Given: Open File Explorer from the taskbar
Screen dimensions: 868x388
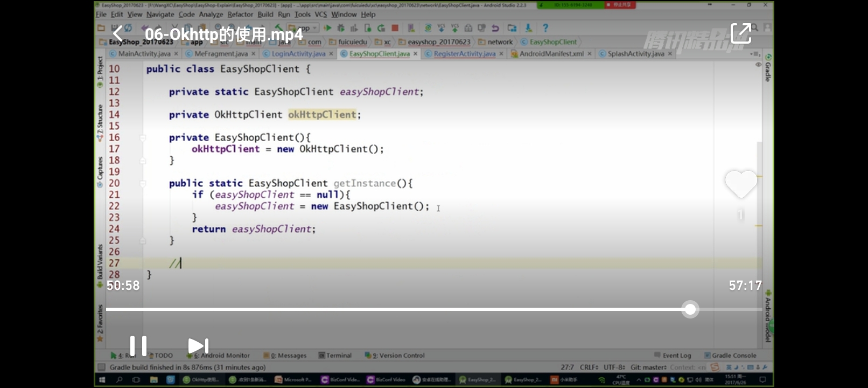Looking at the screenshot, I should [153, 380].
